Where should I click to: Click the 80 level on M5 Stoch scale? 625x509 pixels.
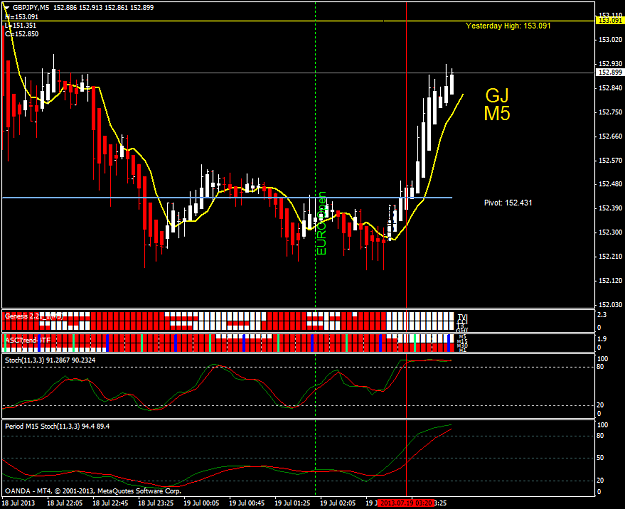(x=601, y=367)
